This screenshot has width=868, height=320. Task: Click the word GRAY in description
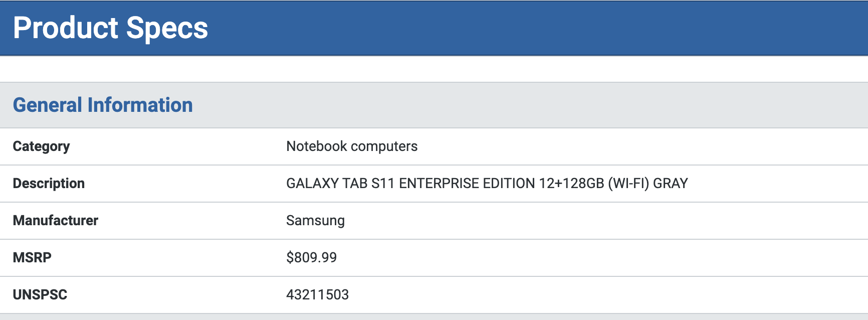(671, 184)
